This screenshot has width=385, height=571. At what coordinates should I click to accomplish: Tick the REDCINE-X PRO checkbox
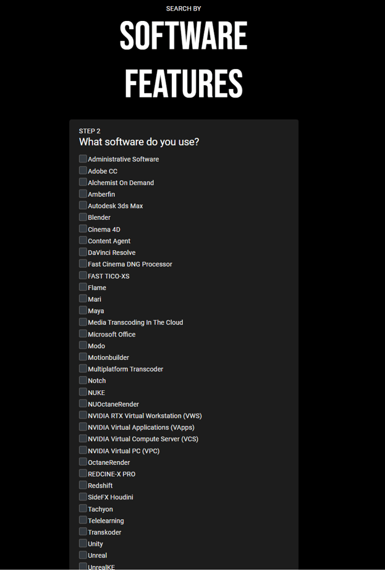click(x=83, y=473)
